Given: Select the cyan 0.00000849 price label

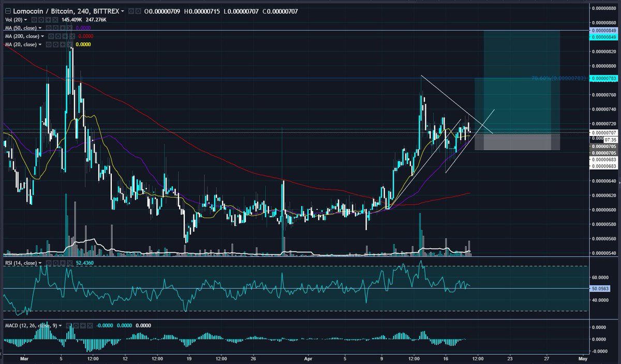Looking at the screenshot, I should [x=604, y=37].
